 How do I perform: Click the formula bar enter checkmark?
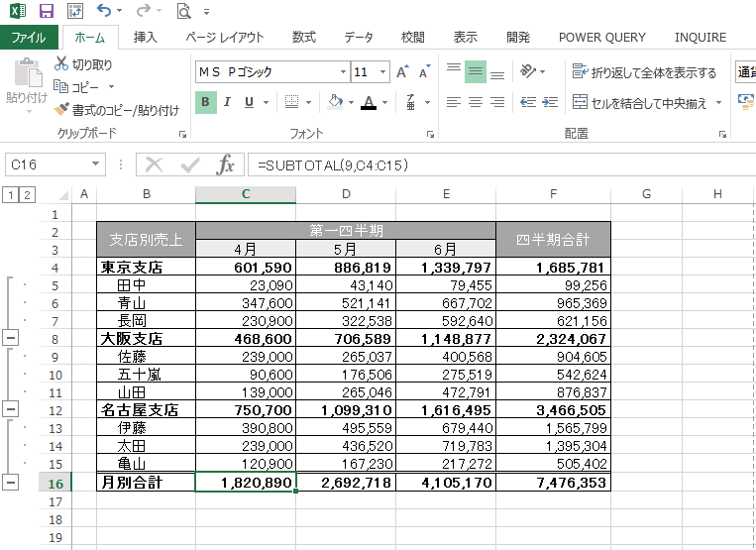pyautogui.click(x=190, y=165)
